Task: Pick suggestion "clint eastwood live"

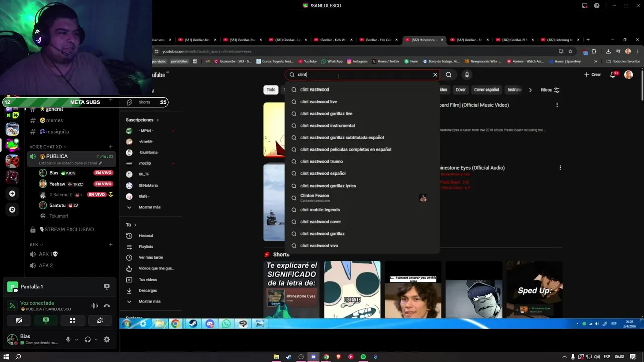Action: [362, 102]
